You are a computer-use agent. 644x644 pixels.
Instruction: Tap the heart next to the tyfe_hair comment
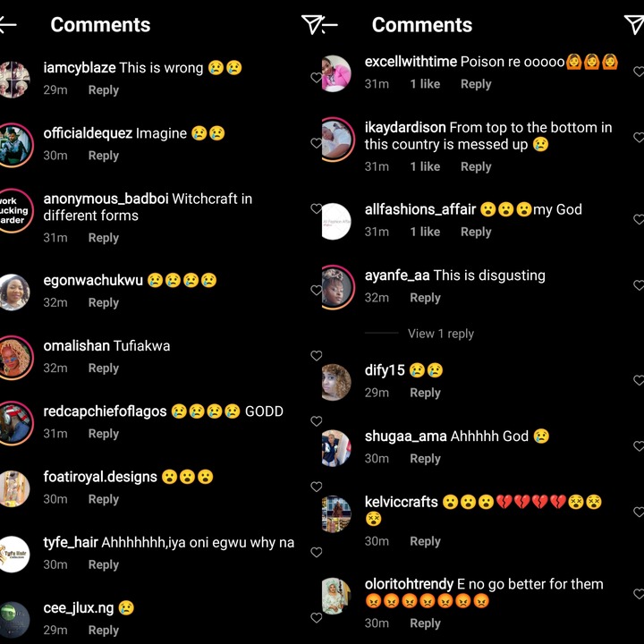[x=316, y=553]
